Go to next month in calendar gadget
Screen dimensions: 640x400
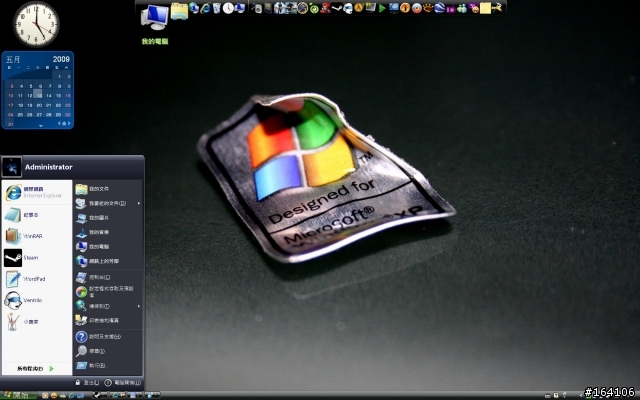[69, 123]
